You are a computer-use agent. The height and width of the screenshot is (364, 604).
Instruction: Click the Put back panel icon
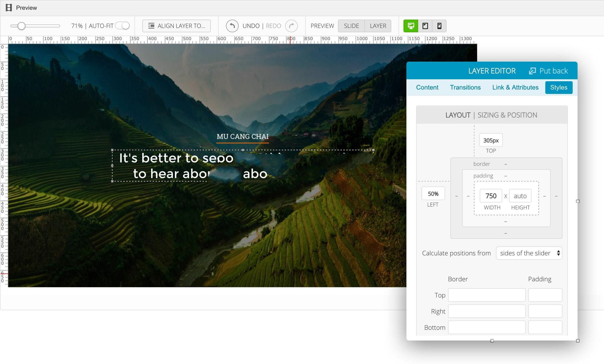(x=532, y=71)
